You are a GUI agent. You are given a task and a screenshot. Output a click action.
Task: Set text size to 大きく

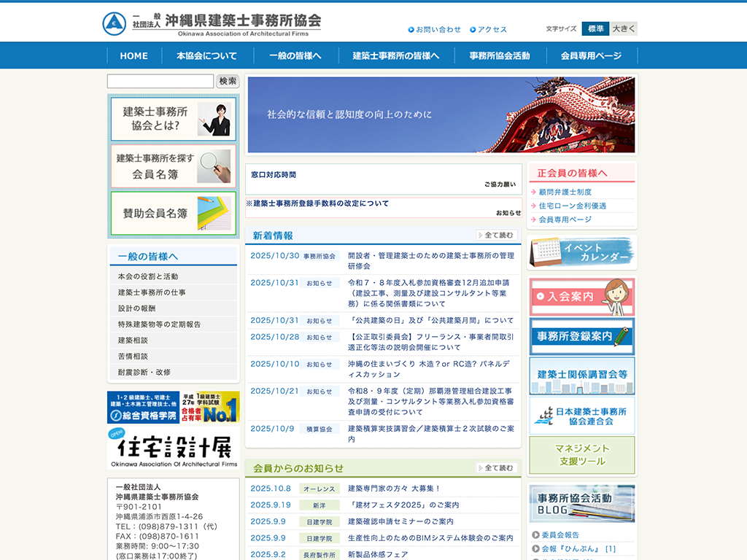[624, 29]
